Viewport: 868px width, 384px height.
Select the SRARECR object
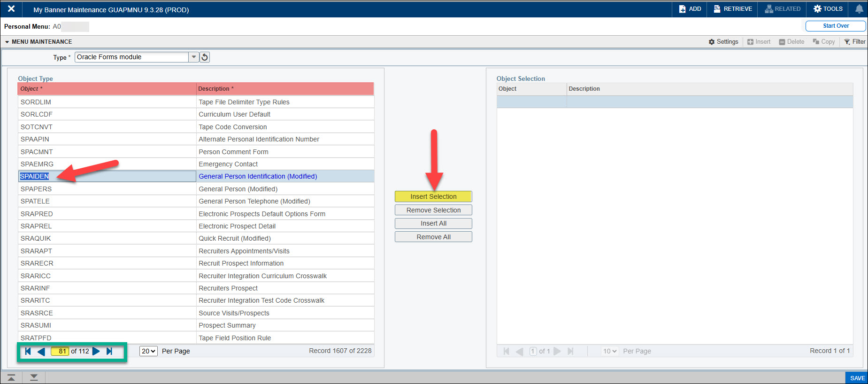107,263
